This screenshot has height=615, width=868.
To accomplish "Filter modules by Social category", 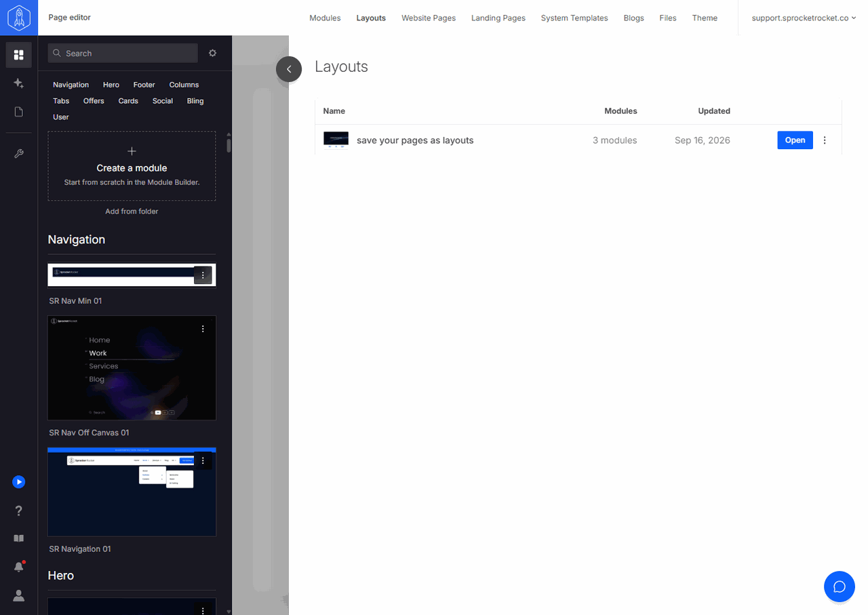I will 163,101.
